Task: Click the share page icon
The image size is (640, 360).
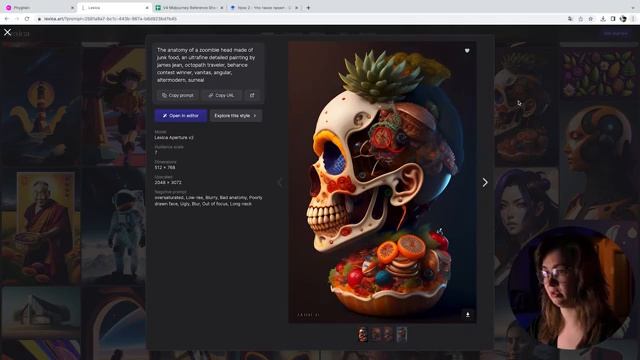Action: pos(580,19)
